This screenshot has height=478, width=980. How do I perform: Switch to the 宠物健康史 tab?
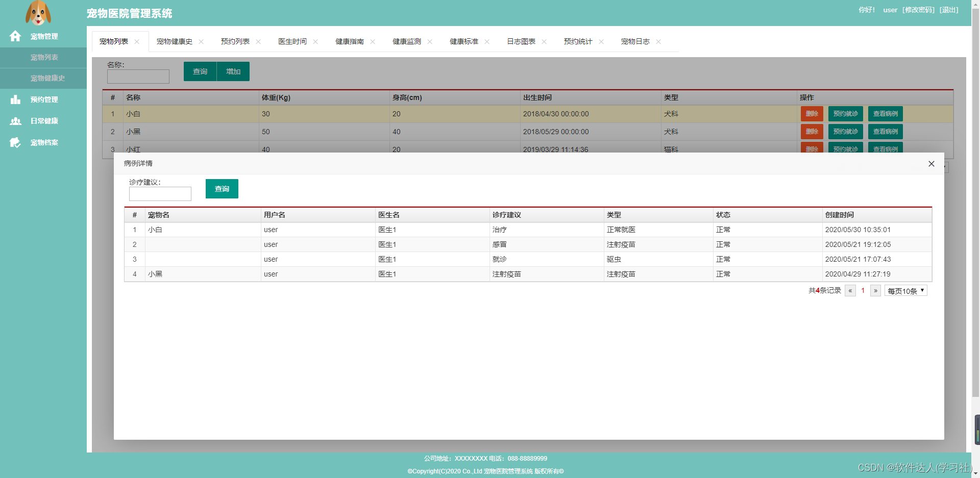coord(175,41)
